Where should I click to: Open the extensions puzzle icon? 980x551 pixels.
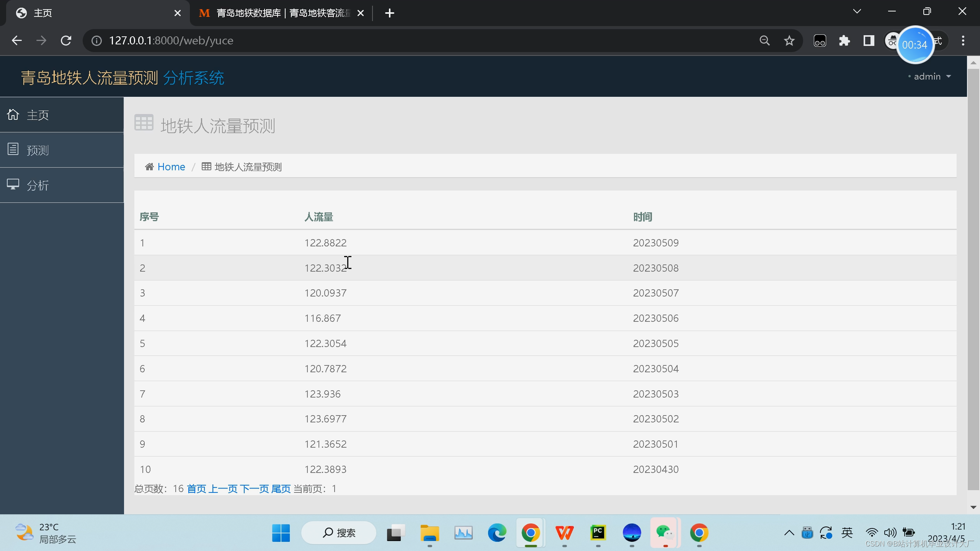pyautogui.click(x=844, y=41)
